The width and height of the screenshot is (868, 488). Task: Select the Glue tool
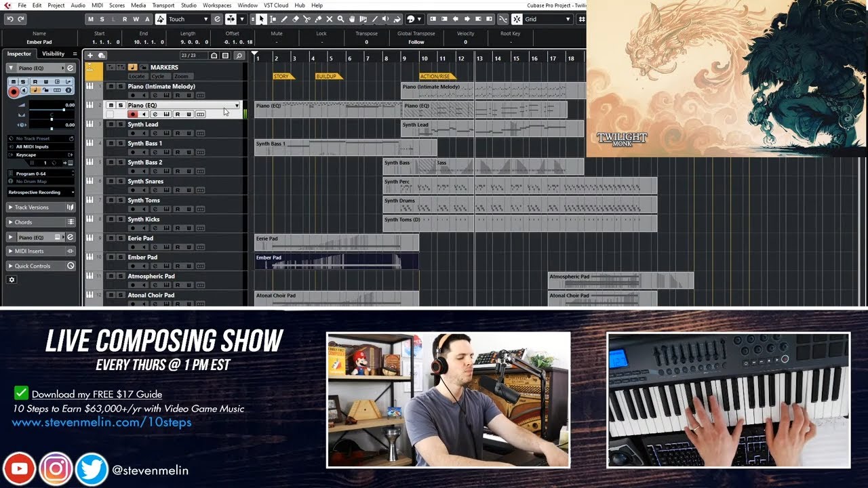(318, 19)
